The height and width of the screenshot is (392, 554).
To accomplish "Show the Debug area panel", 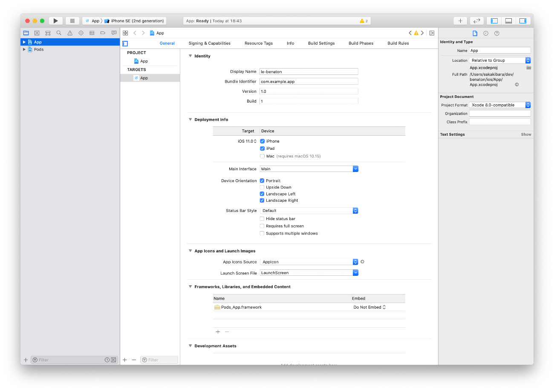I will point(508,21).
